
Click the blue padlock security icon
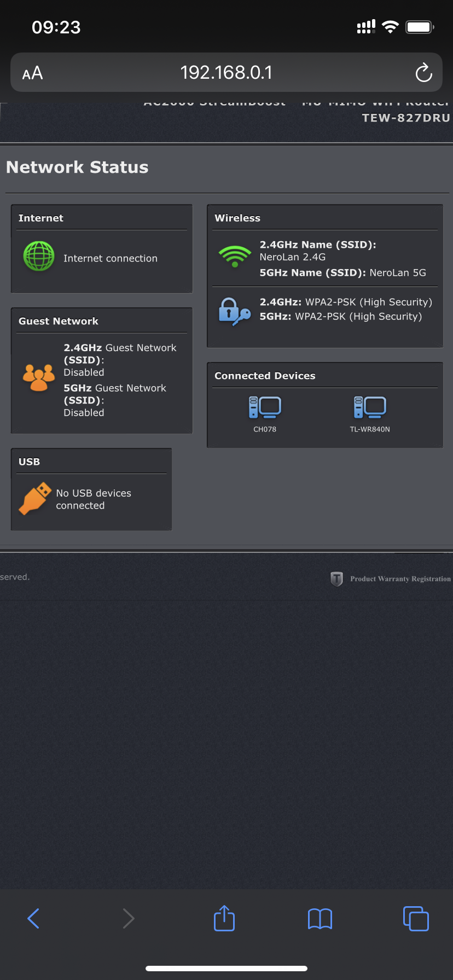[234, 311]
